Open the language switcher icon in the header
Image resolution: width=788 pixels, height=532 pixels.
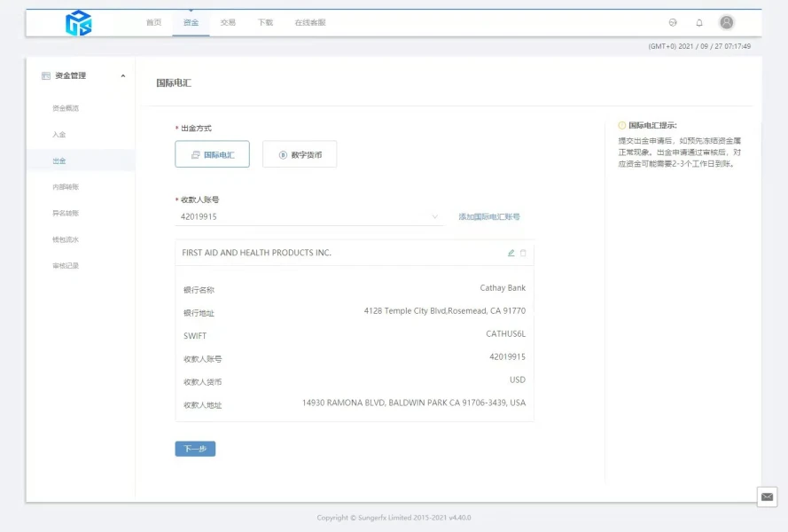click(x=673, y=22)
